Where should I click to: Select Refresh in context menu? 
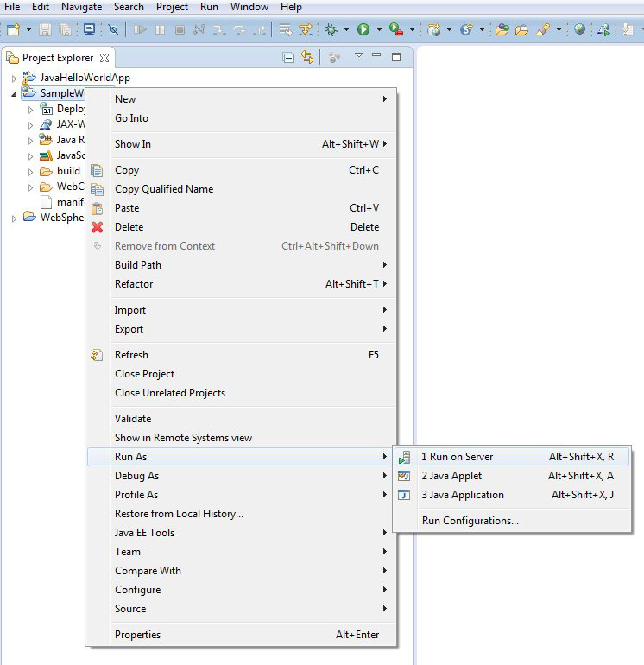tap(242, 355)
